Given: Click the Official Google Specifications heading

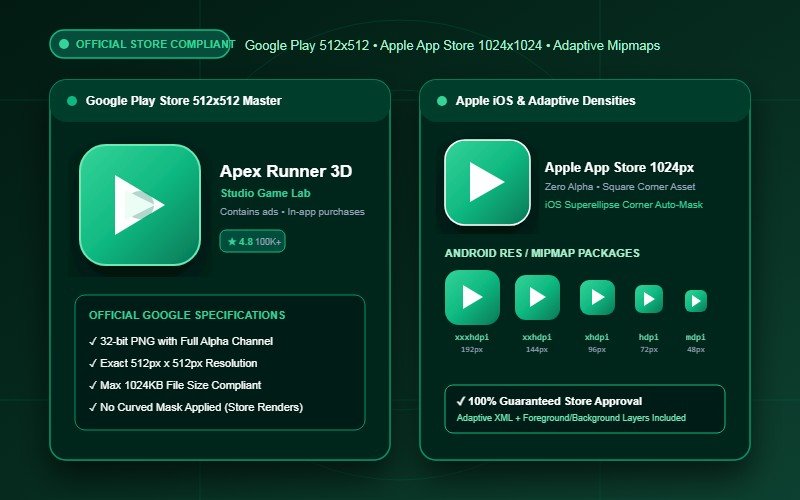Looking at the screenshot, I should [187, 315].
